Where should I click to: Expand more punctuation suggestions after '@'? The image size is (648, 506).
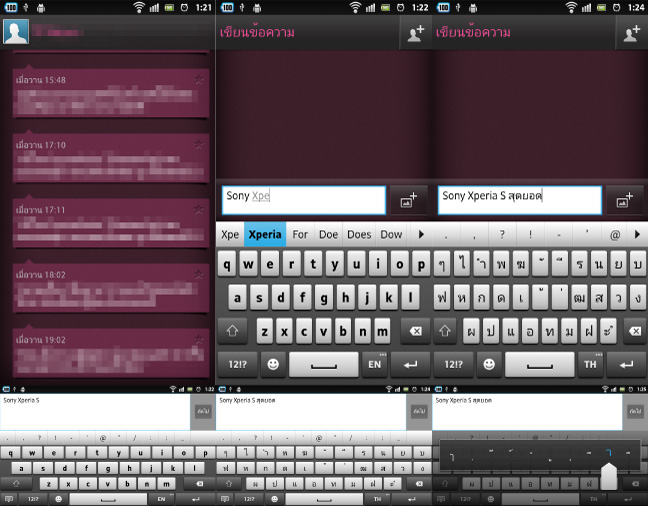click(637, 234)
